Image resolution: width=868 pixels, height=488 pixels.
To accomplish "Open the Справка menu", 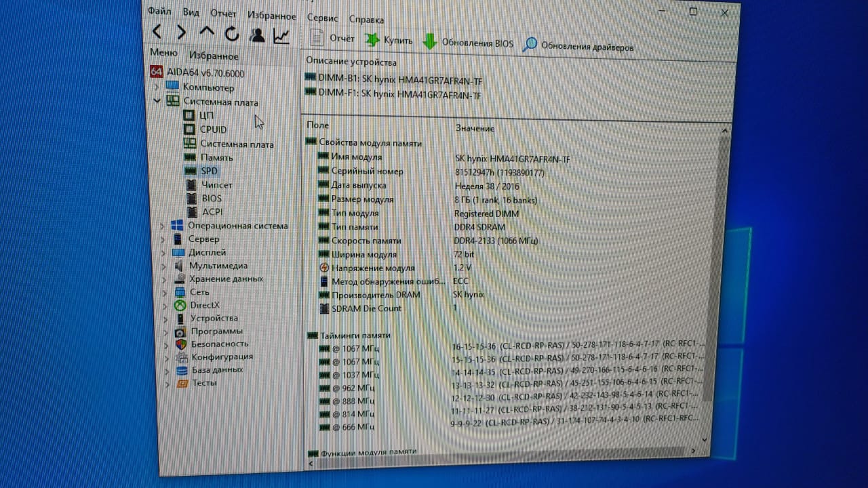I will [366, 20].
